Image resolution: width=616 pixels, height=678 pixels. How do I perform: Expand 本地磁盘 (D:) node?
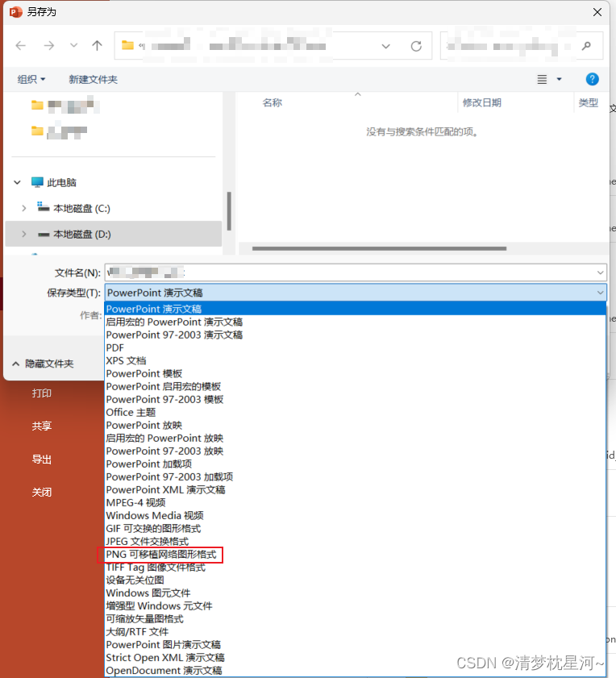[x=24, y=234]
